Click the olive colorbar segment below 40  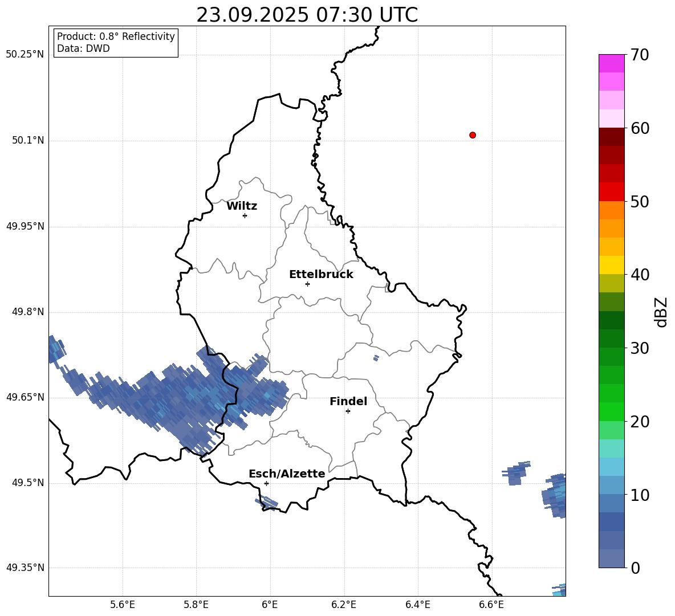[x=611, y=283]
